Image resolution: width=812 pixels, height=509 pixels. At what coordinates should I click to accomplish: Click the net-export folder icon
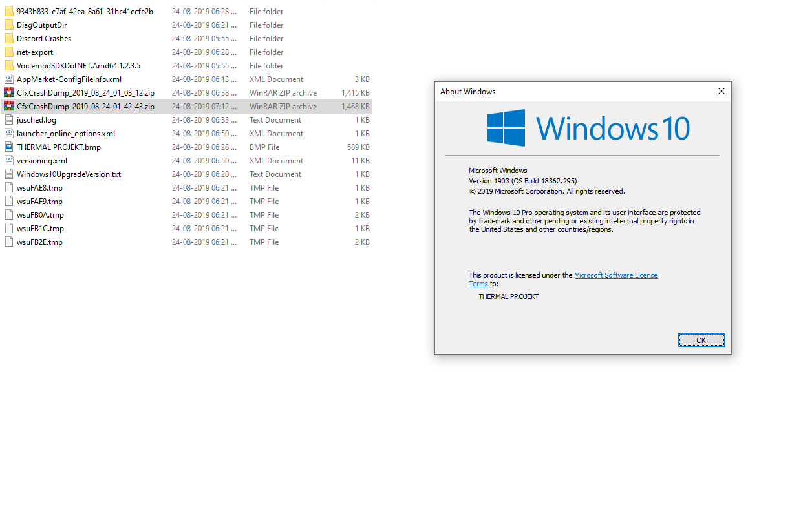tap(9, 52)
